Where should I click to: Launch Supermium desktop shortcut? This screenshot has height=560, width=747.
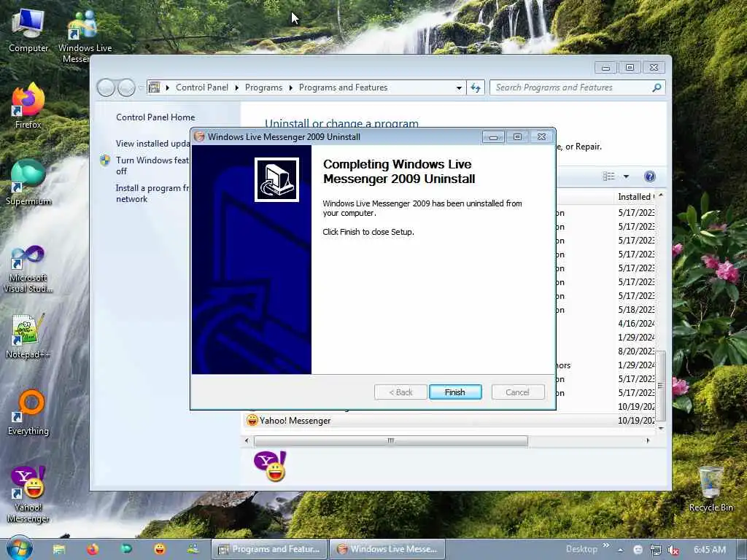tap(28, 182)
